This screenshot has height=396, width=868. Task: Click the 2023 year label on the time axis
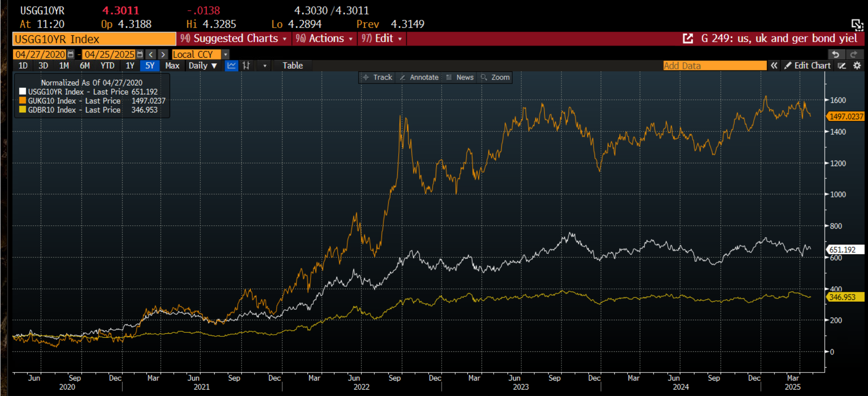point(521,387)
